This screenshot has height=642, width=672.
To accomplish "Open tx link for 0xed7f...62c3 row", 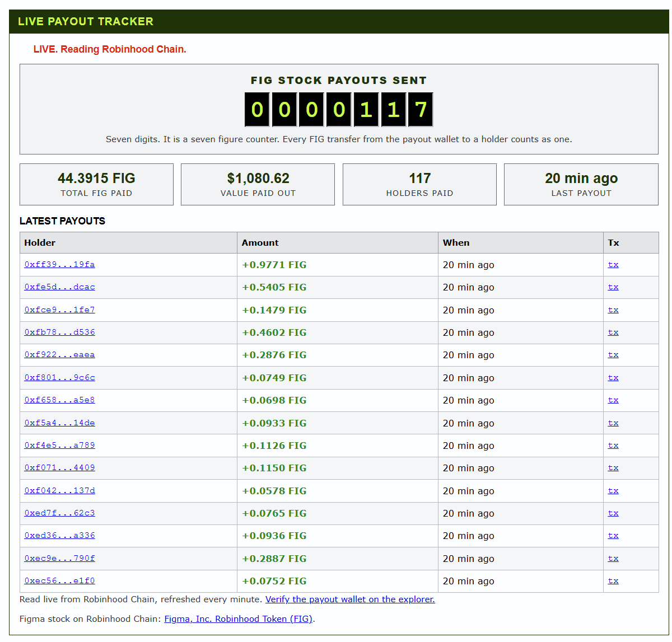I will 613,513.
